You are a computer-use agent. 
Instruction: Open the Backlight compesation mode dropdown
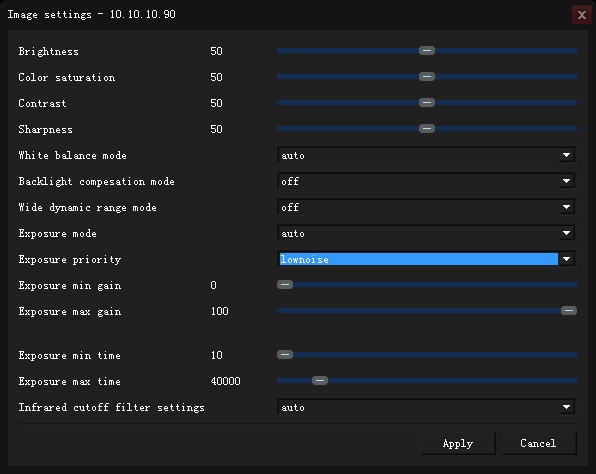click(426, 181)
